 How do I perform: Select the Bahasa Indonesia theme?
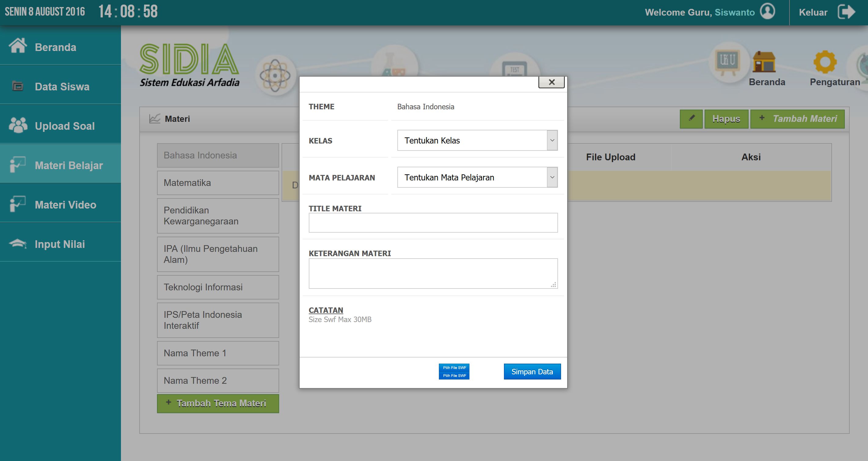coord(218,155)
